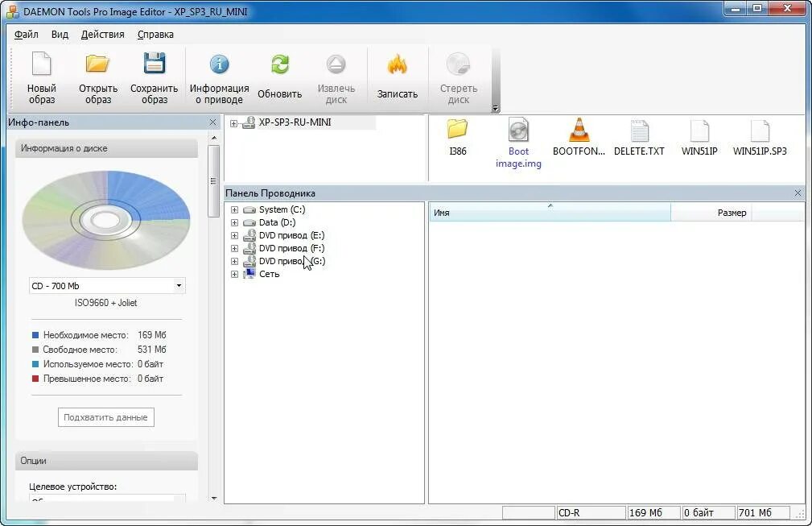Click the Информация о диске section header

(x=107, y=148)
